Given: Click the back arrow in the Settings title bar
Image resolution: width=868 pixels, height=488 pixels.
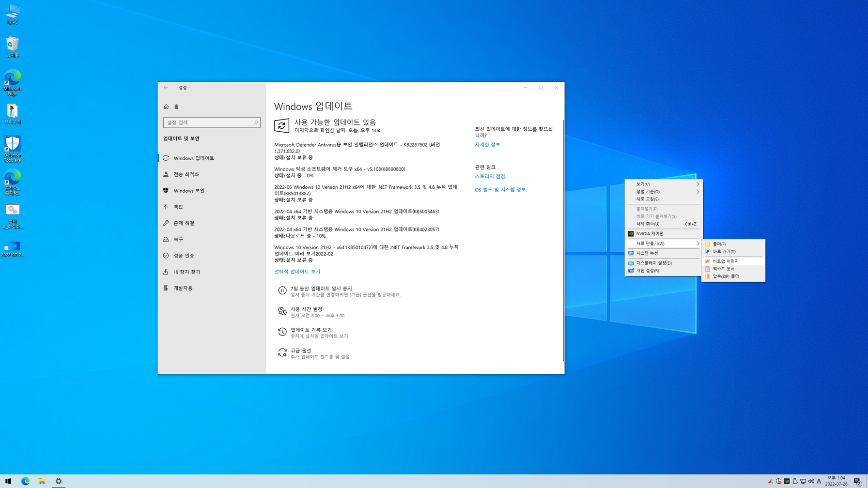Looking at the screenshot, I should 166,88.
